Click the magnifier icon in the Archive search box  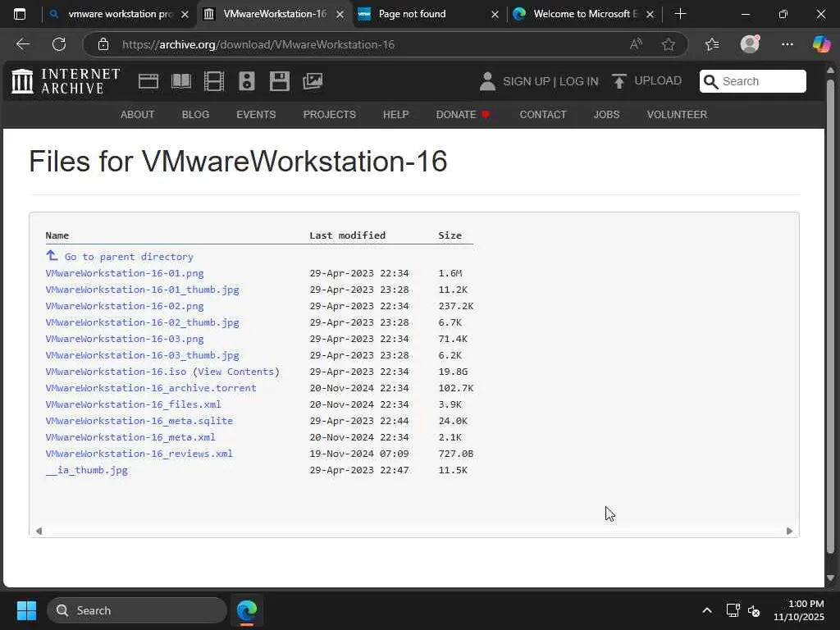tap(710, 81)
